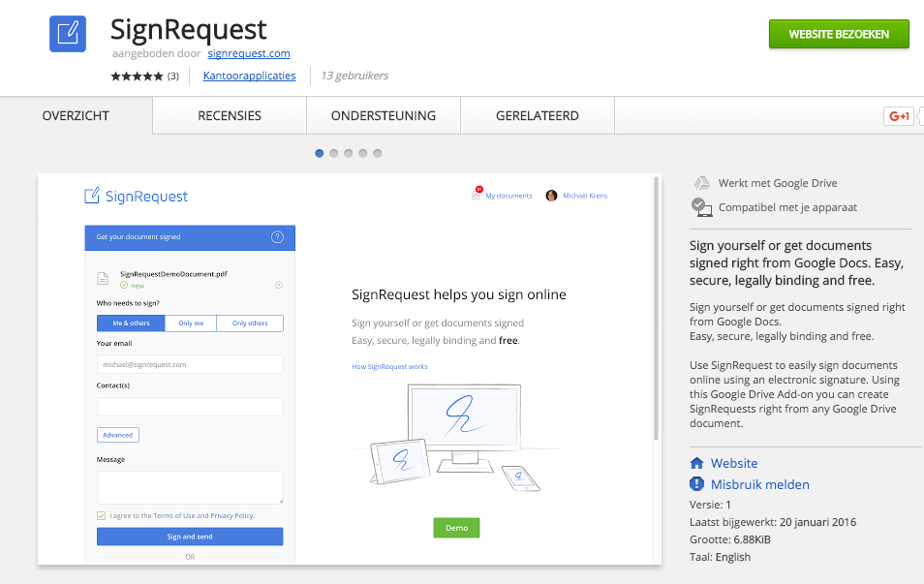Viewport: 924px width, 584px height.
Task: Click the green 'new' check icon
Action: [124, 286]
